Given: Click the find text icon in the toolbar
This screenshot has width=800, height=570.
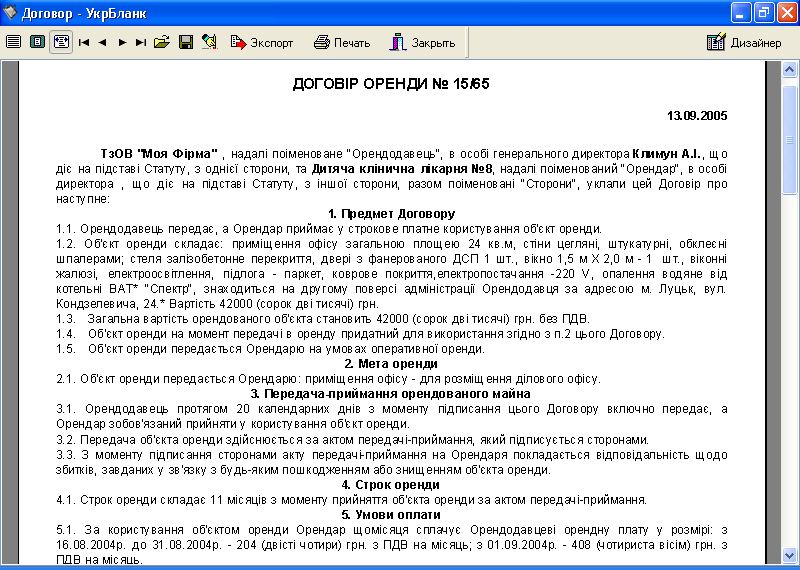Looking at the screenshot, I should click(x=208, y=42).
